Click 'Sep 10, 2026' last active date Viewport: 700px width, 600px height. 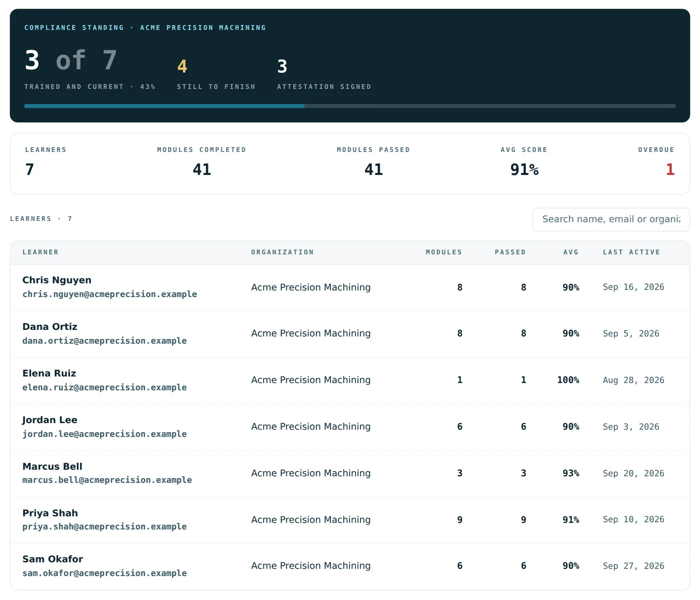633,519
